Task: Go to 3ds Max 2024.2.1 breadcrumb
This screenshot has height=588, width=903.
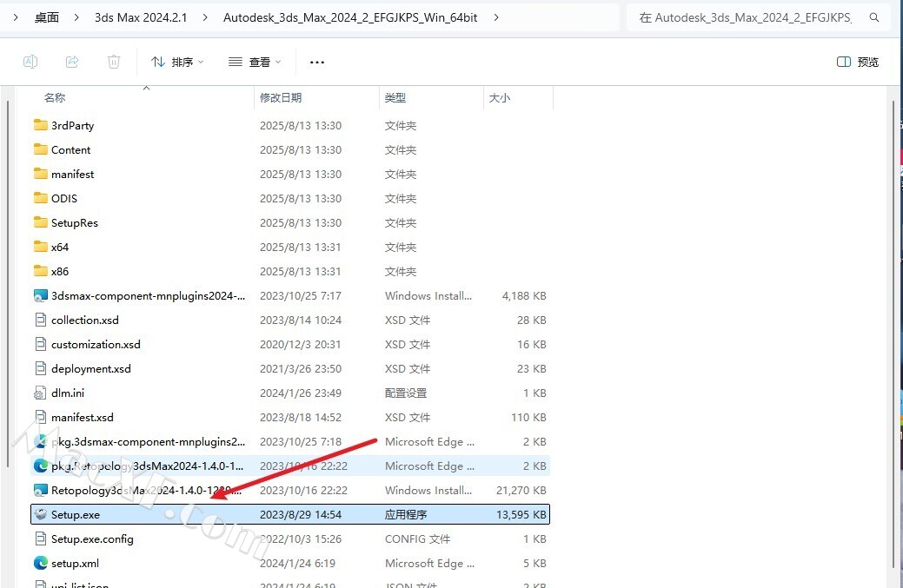Action: pyautogui.click(x=141, y=18)
